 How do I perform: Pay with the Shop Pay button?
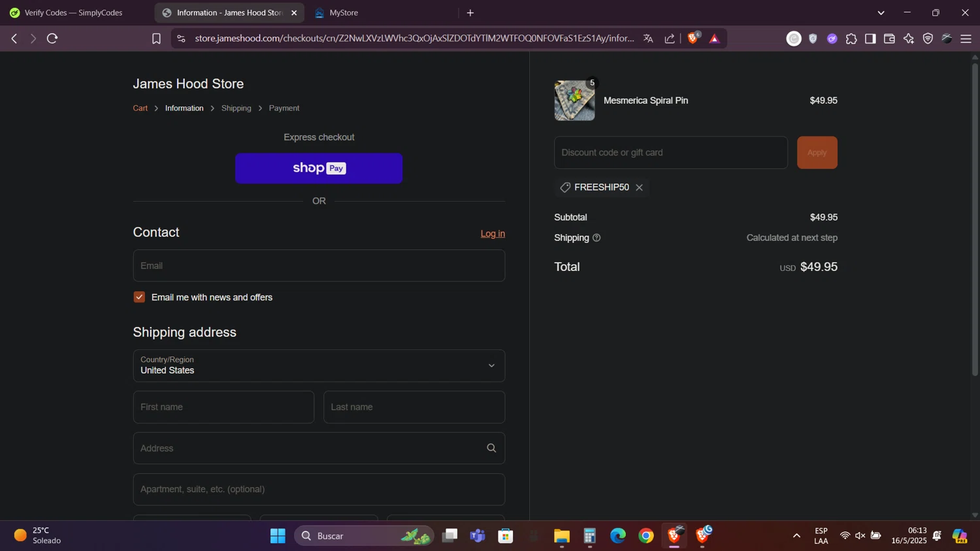pyautogui.click(x=319, y=168)
